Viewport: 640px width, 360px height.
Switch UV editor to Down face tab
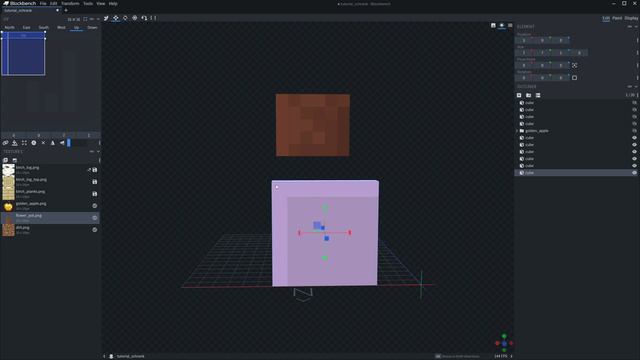pyautogui.click(x=93, y=27)
